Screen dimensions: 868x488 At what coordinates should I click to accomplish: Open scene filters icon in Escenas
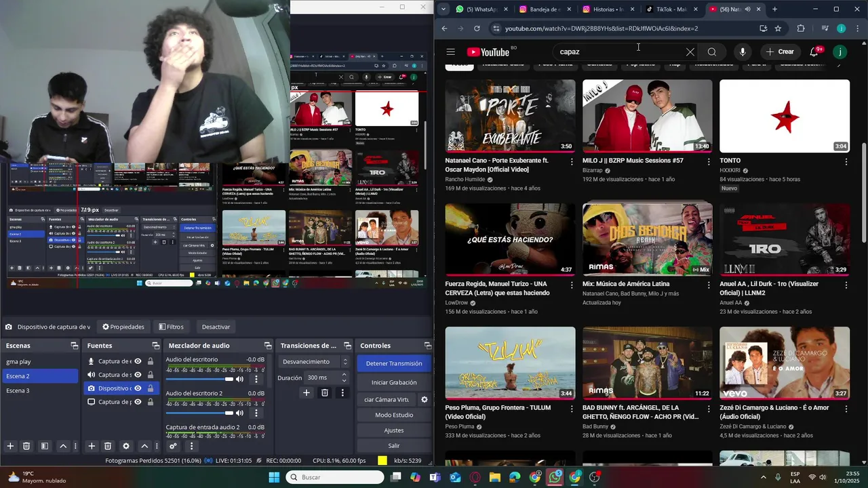(44, 446)
